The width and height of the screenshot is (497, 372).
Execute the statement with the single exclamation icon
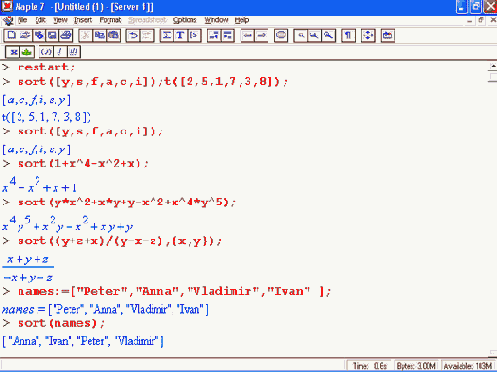click(x=60, y=52)
